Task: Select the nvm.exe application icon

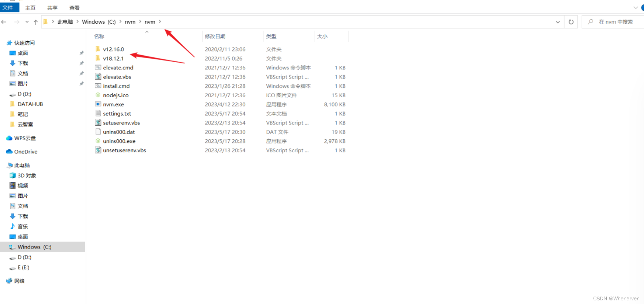Action: 98,104
